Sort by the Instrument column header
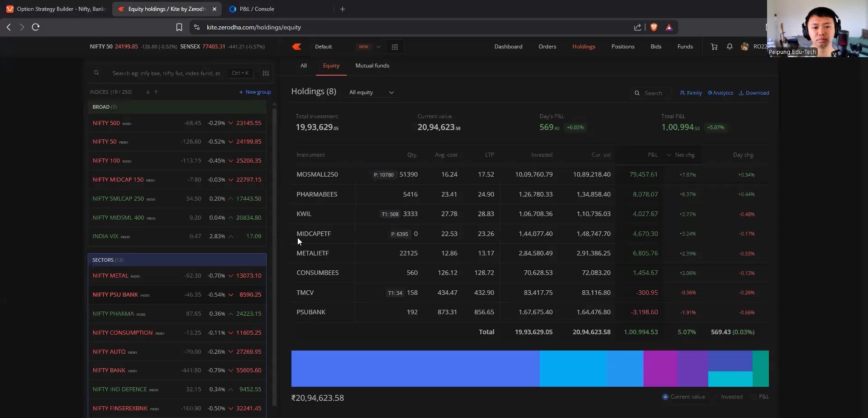This screenshot has width=868, height=418. (x=310, y=155)
